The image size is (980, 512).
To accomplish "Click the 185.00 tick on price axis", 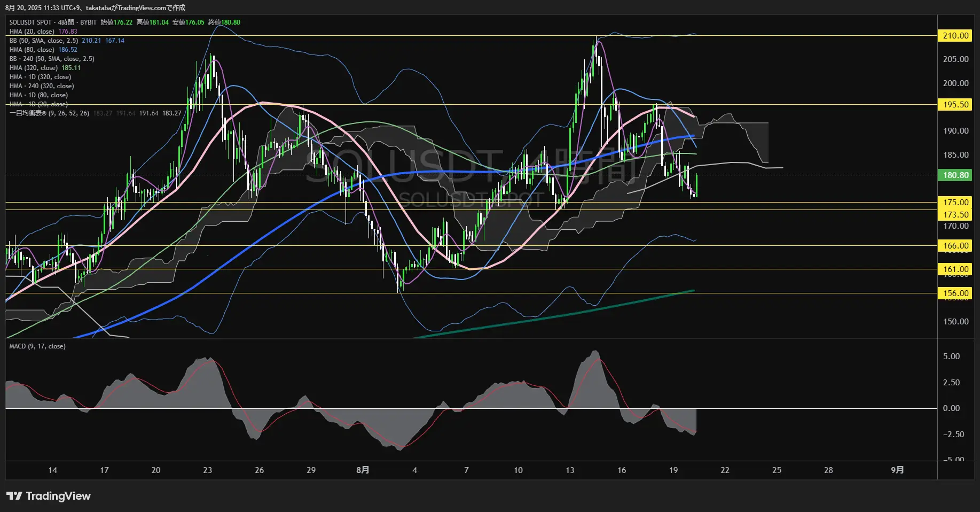I will coord(955,155).
